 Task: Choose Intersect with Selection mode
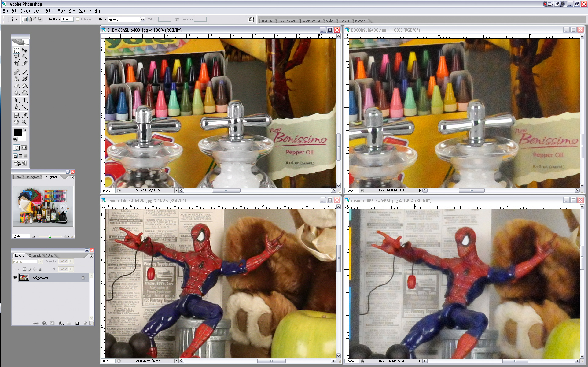tap(40, 19)
